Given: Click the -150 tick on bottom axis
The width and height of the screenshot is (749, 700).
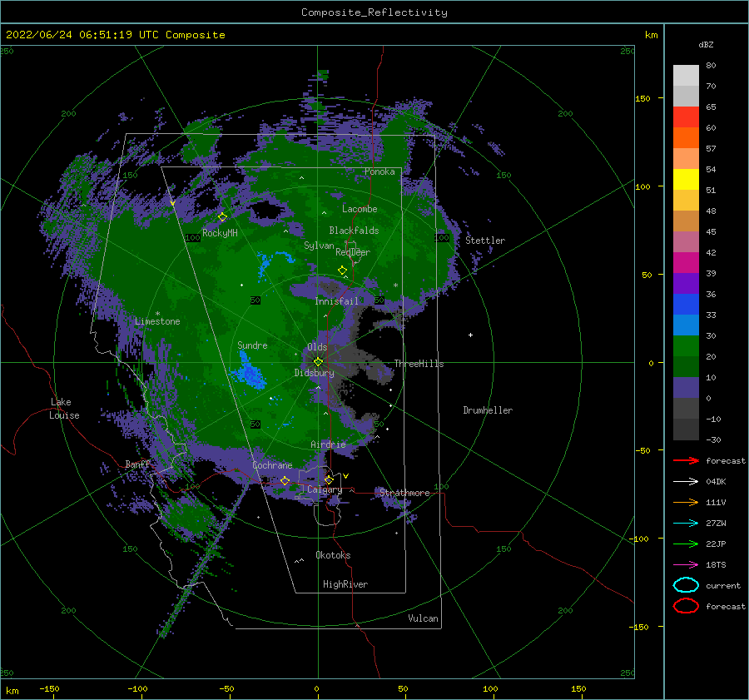Looking at the screenshot, I should (x=49, y=688).
